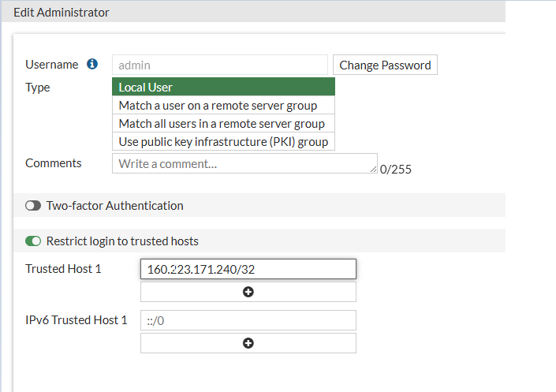Choose Match all users in a remote server group
The image size is (556, 392).
[x=223, y=124]
